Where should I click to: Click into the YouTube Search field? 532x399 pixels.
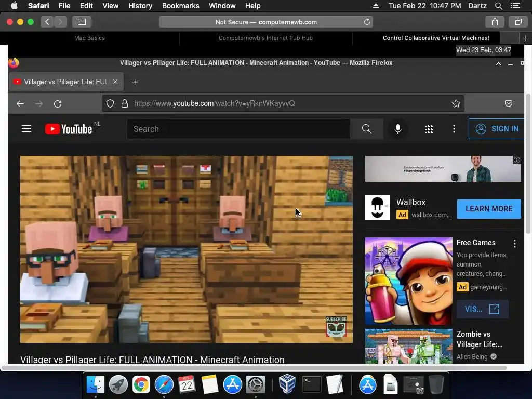[x=239, y=129]
